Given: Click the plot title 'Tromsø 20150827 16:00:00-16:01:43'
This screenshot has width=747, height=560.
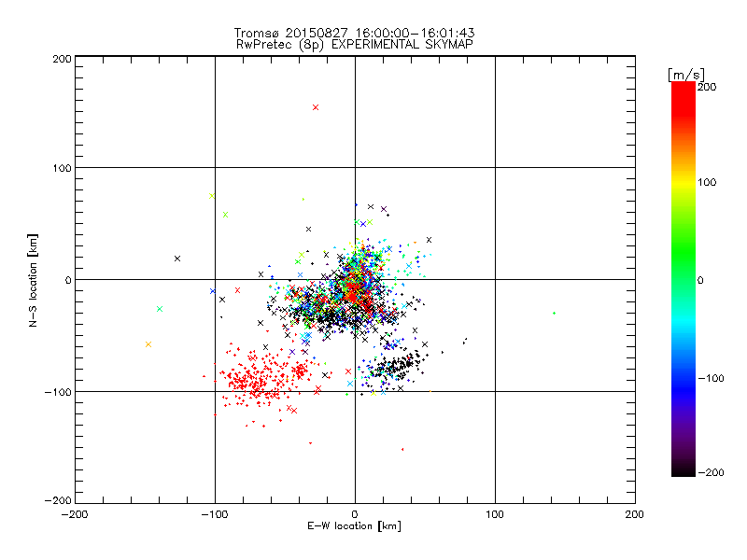Looking at the screenshot, I should [x=354, y=33].
